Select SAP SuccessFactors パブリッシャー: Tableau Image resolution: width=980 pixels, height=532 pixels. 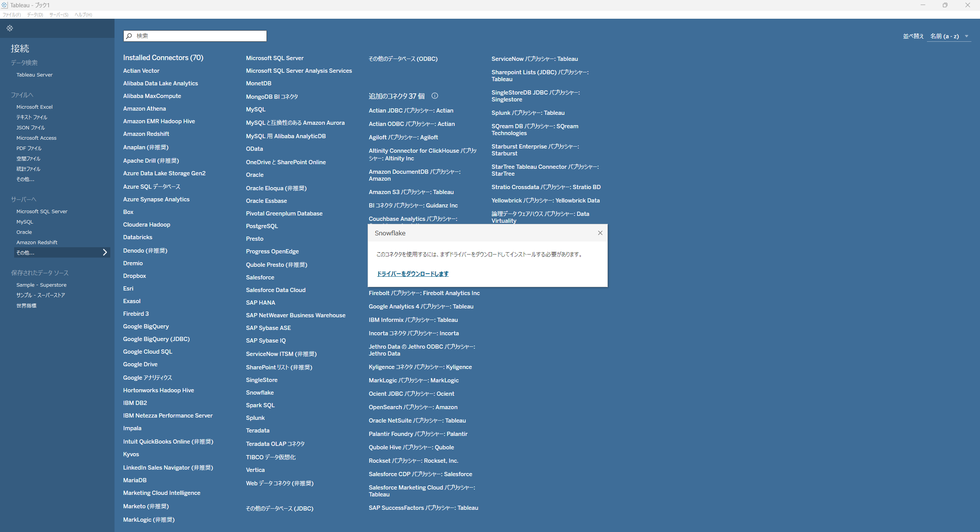tap(423, 508)
